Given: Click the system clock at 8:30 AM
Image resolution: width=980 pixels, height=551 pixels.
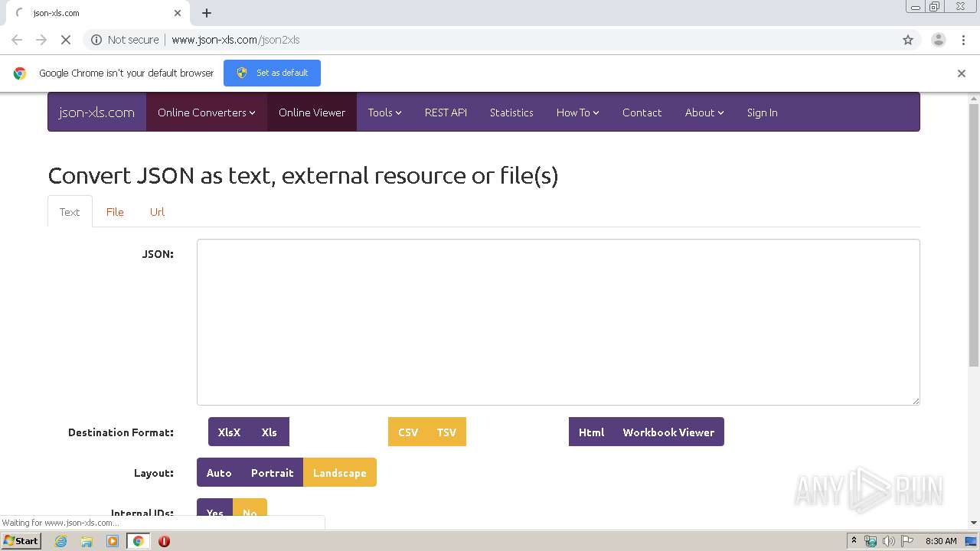Looking at the screenshot, I should (941, 541).
